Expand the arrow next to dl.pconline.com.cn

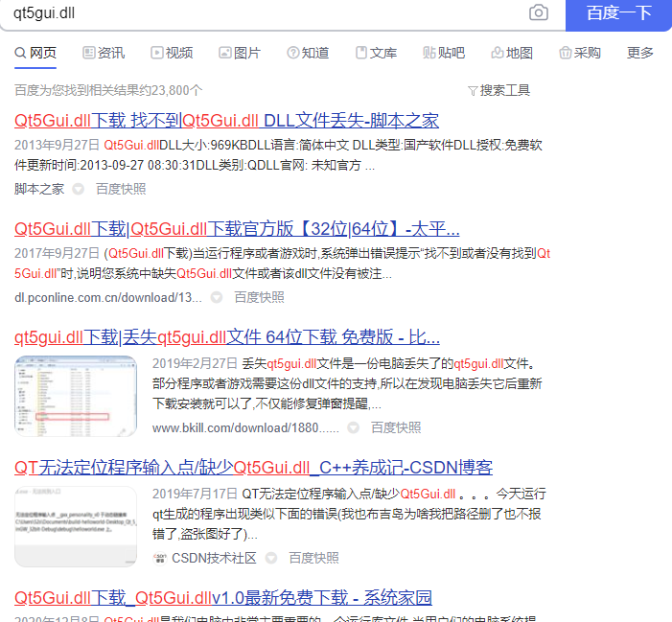[x=217, y=298]
